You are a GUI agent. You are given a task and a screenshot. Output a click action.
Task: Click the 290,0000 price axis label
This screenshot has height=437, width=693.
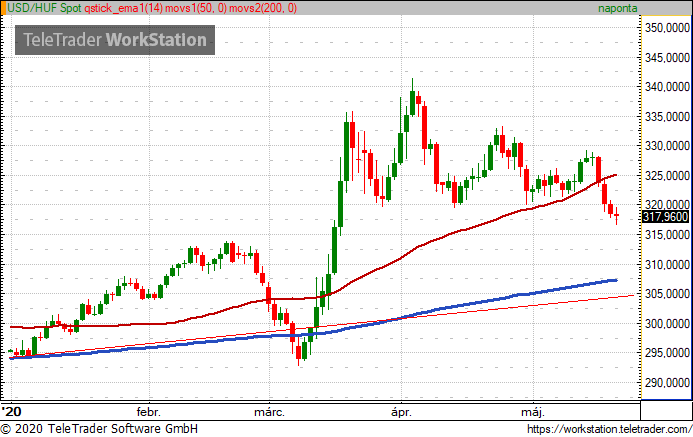[x=667, y=383]
